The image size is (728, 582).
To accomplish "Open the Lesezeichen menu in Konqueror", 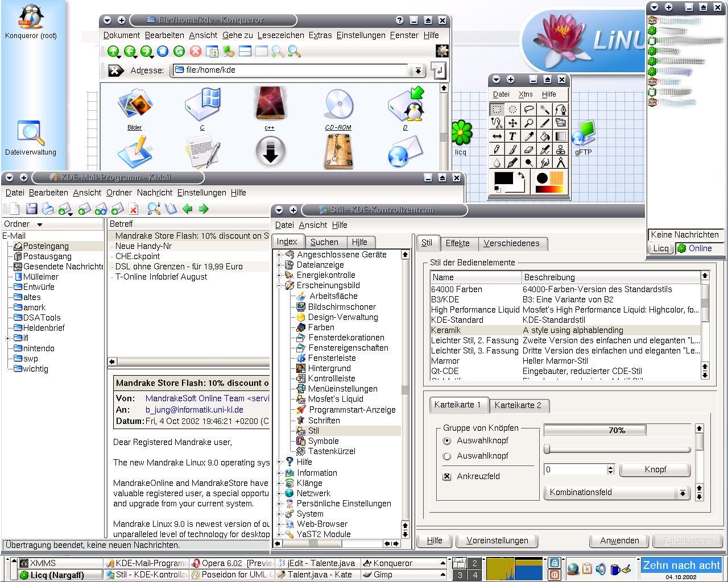I will (280, 35).
